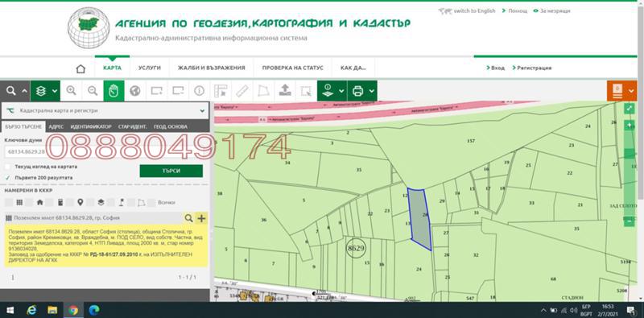
Task: Toggle the location pin filter checkbox
Action: coord(70,202)
